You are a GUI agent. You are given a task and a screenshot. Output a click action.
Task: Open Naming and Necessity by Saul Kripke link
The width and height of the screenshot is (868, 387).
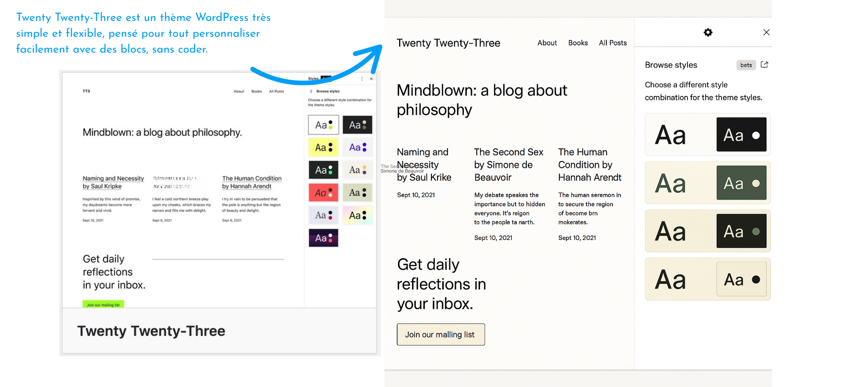[113, 182]
